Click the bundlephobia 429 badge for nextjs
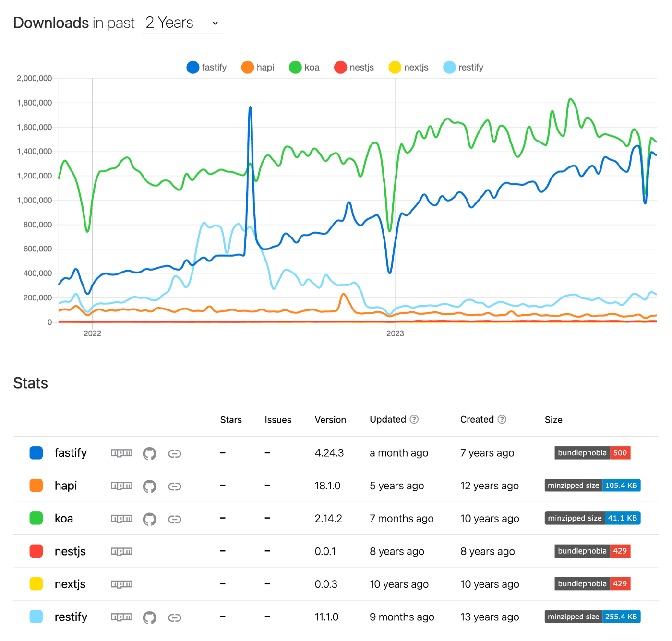The height and width of the screenshot is (641, 672). coord(592,584)
